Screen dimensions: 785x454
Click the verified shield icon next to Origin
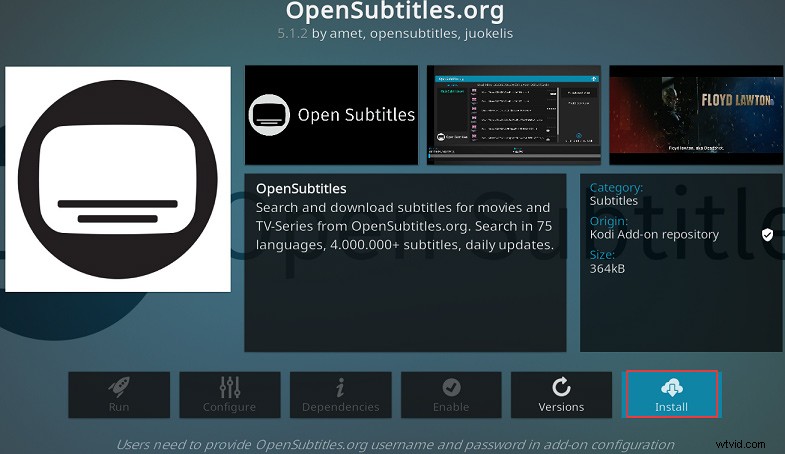pos(767,234)
